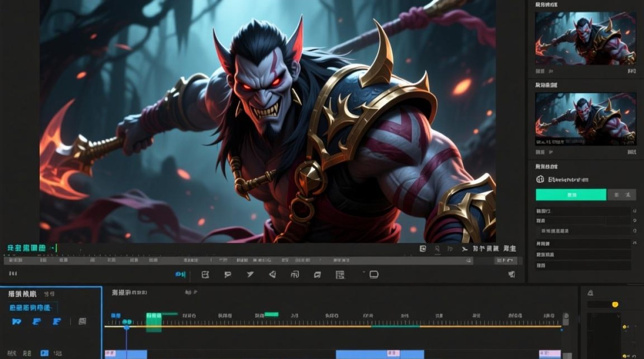This screenshot has width=644, height=359.
Task: Click the main video preview image
Action: pyautogui.click(x=267, y=121)
